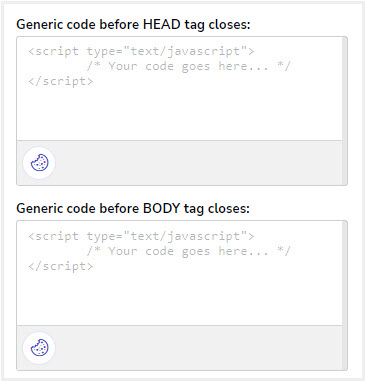The image size is (365, 381).
Task: Click the opening script tag placeholder in HEAD box
Action: (141, 51)
